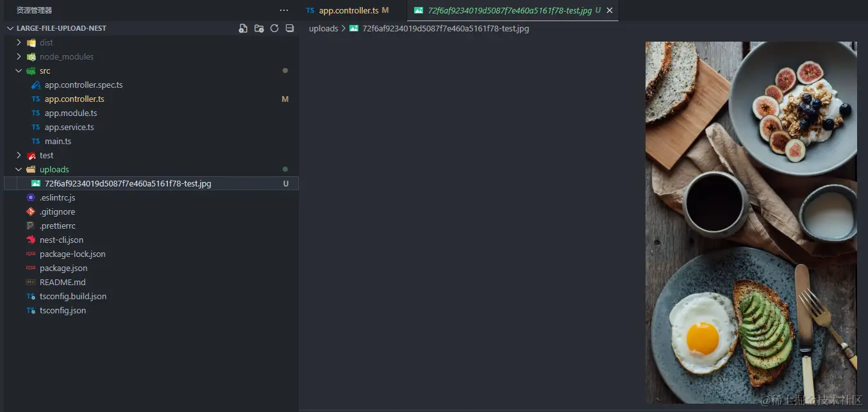
Task: Switch to the app.controller.ts editor tab
Action: point(352,10)
